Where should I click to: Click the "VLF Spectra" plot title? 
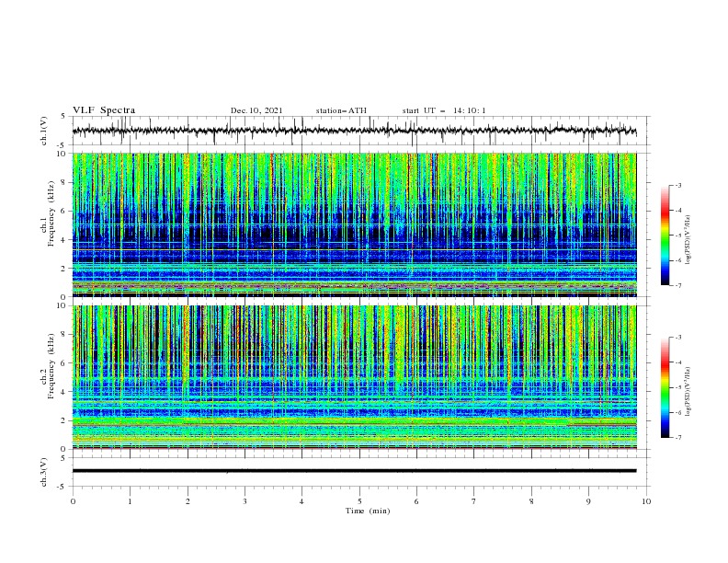104,110
